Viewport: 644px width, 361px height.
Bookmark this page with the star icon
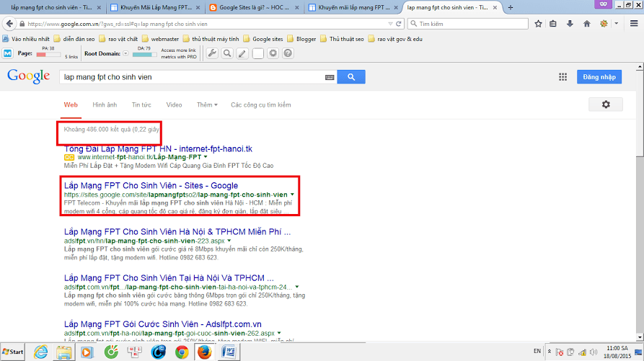pos(538,24)
